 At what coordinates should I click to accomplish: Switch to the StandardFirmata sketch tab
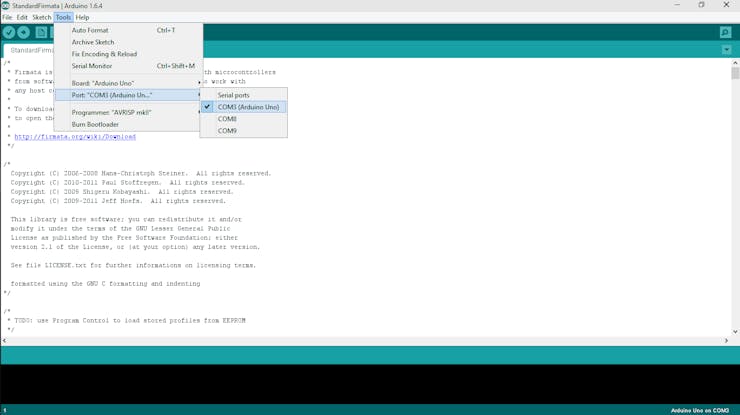pos(29,50)
